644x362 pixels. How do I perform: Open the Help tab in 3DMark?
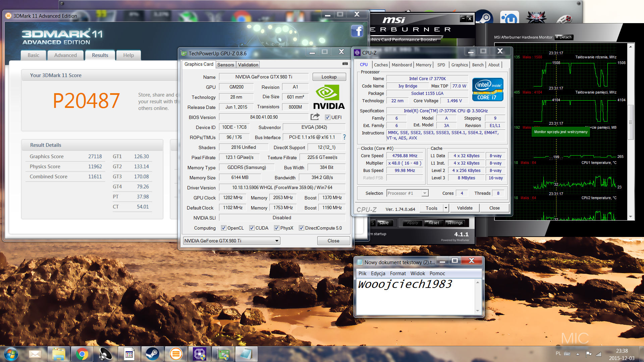pyautogui.click(x=128, y=55)
